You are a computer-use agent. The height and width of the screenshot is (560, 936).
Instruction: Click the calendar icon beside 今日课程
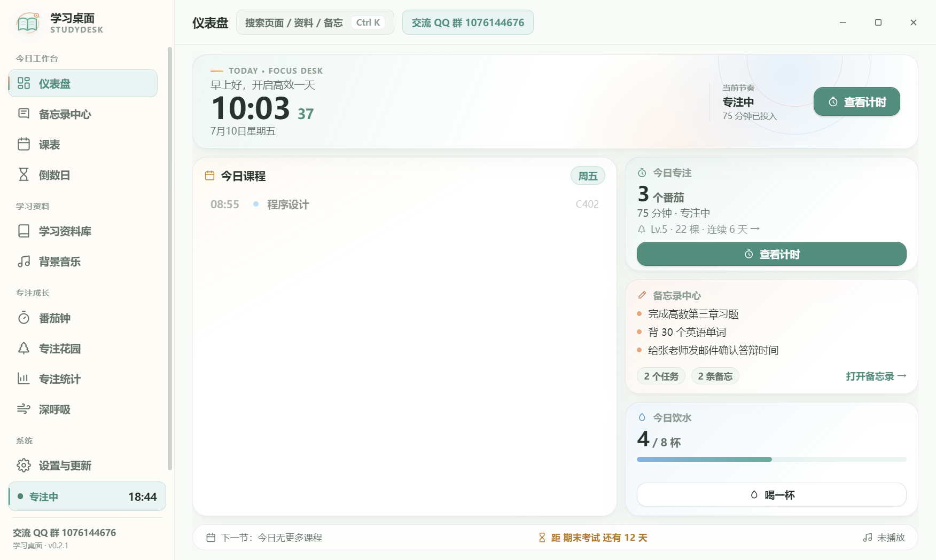(x=210, y=176)
